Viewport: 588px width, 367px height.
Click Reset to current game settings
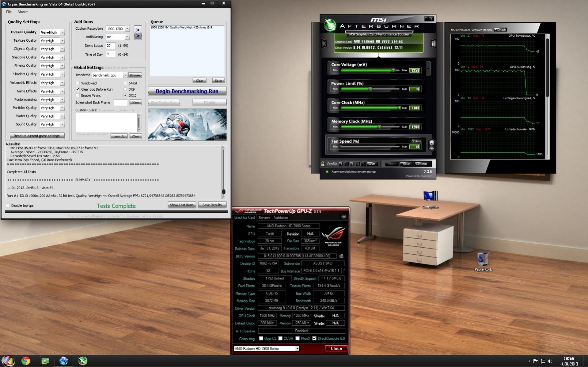[37, 136]
